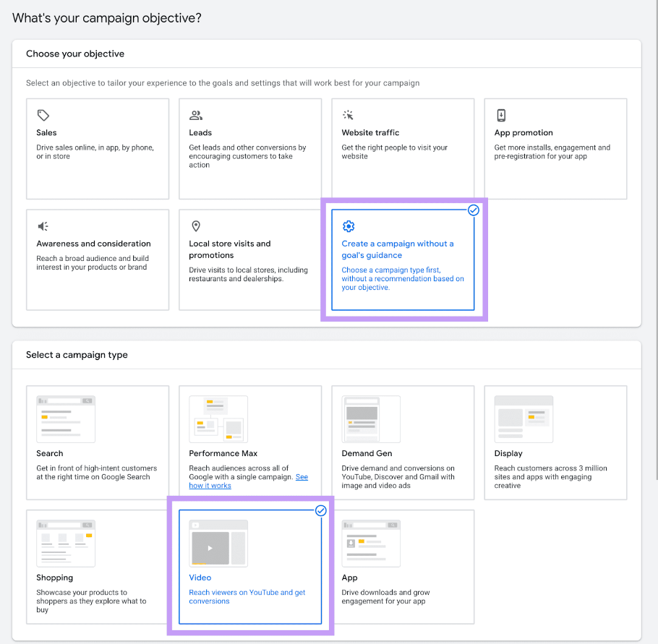Image resolution: width=658 pixels, height=644 pixels.
Task: Toggle checkmark on Video campaign card
Action: [x=321, y=510]
